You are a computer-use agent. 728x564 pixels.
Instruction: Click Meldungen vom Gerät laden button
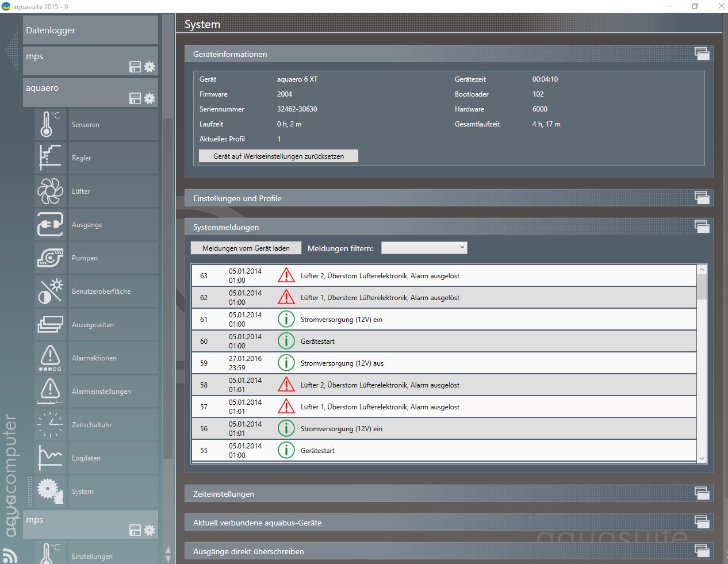[246, 248]
